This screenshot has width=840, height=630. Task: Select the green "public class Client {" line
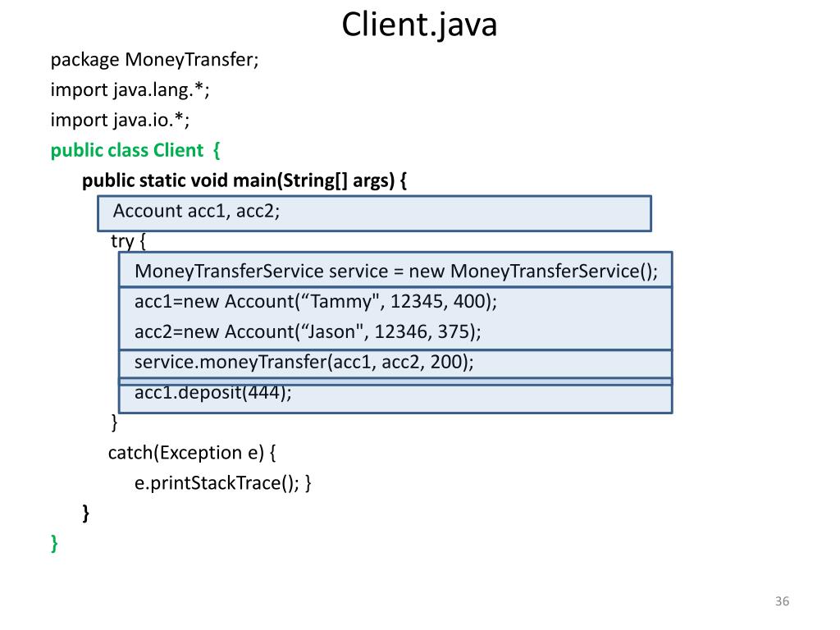(x=135, y=151)
